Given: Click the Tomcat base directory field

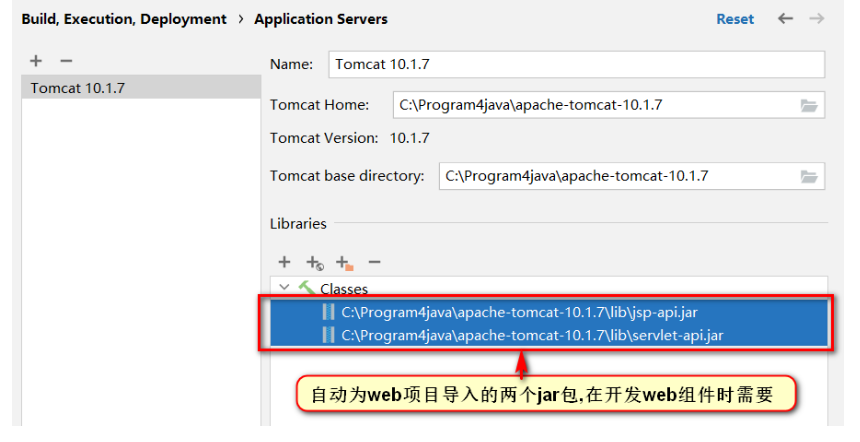Looking at the screenshot, I should pos(618,176).
